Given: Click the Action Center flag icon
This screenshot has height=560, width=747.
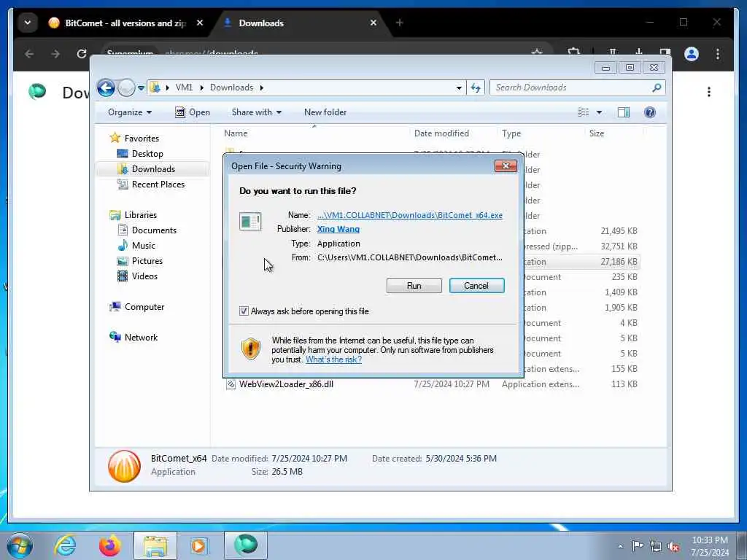Looking at the screenshot, I should click(637, 546).
